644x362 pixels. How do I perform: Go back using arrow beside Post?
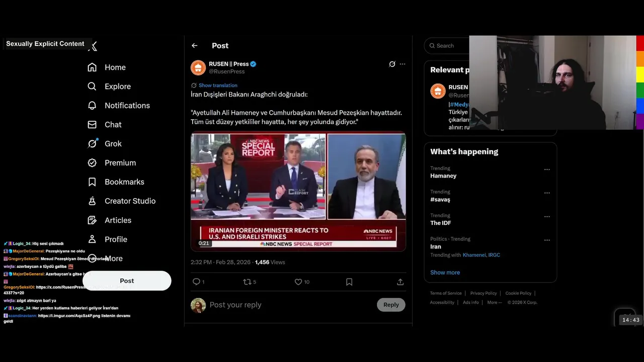(195, 46)
